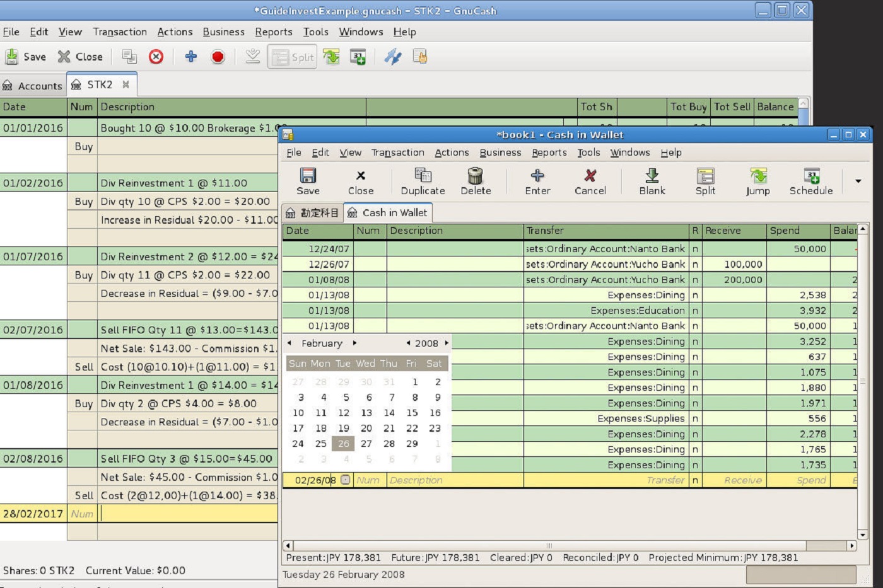Click the Delete transaction icon
Viewport: 883px width, 588px height.
[x=476, y=182]
